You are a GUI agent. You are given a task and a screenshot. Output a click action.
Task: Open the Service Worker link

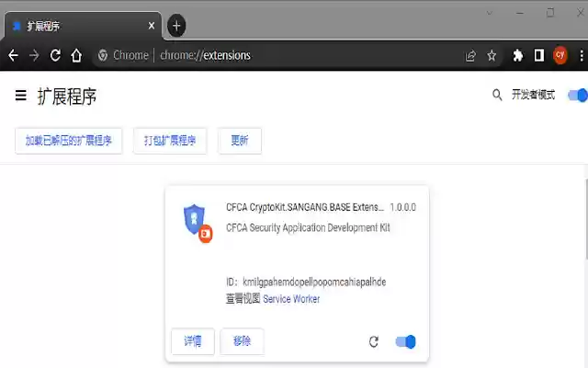291,299
